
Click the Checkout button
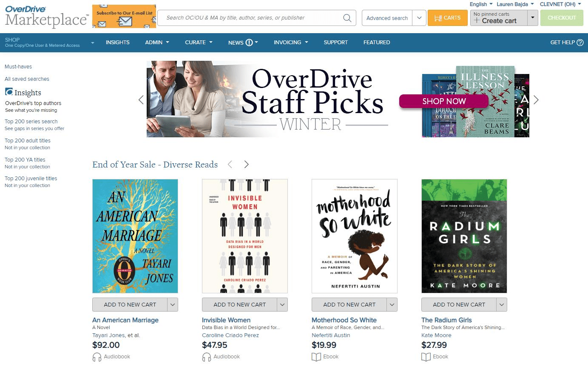[562, 18]
